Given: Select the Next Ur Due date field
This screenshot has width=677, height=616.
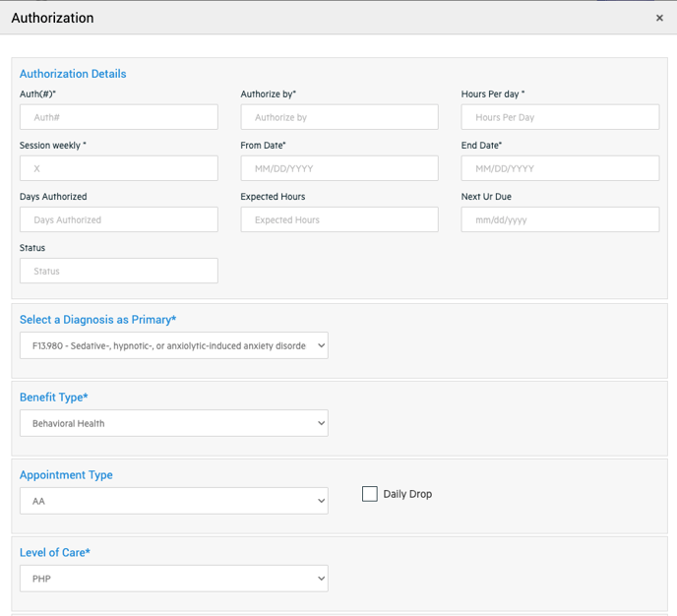Looking at the screenshot, I should point(560,219).
